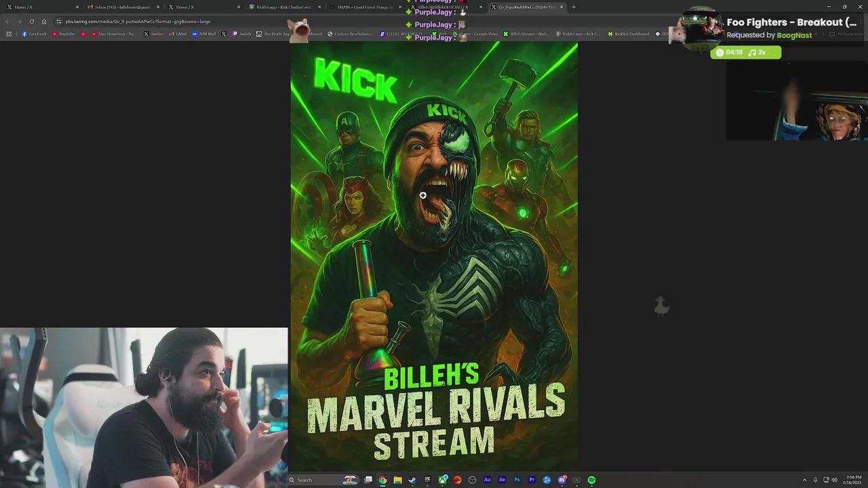Open the Billeh Stream bookmark
Viewport: 868px width, 488px height.
pos(526,34)
